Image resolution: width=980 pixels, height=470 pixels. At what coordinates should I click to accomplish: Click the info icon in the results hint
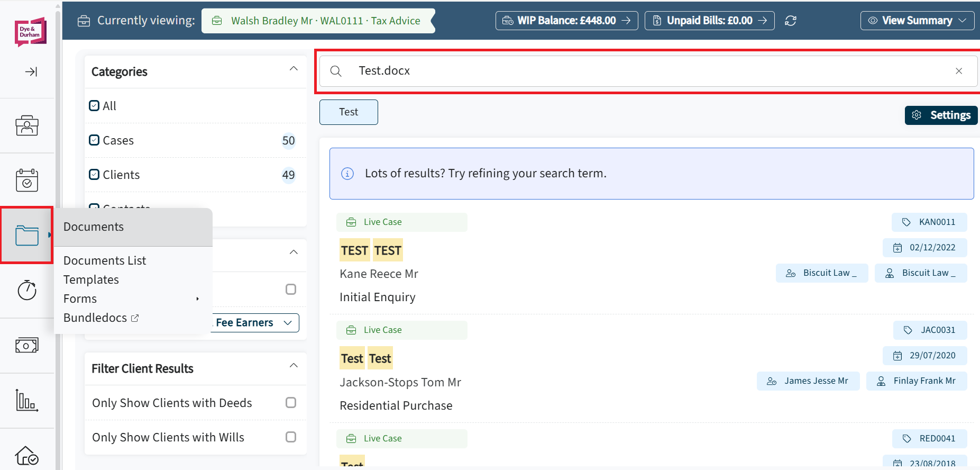347,174
